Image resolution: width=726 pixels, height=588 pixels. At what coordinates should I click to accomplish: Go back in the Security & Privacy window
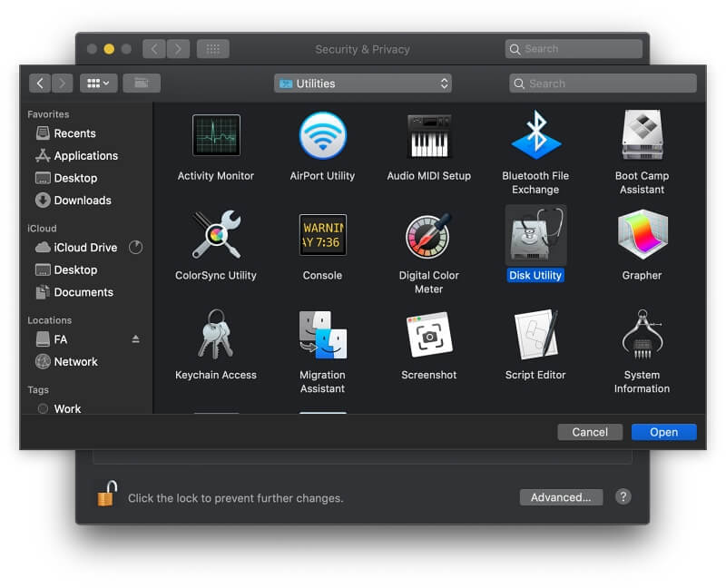(154, 49)
